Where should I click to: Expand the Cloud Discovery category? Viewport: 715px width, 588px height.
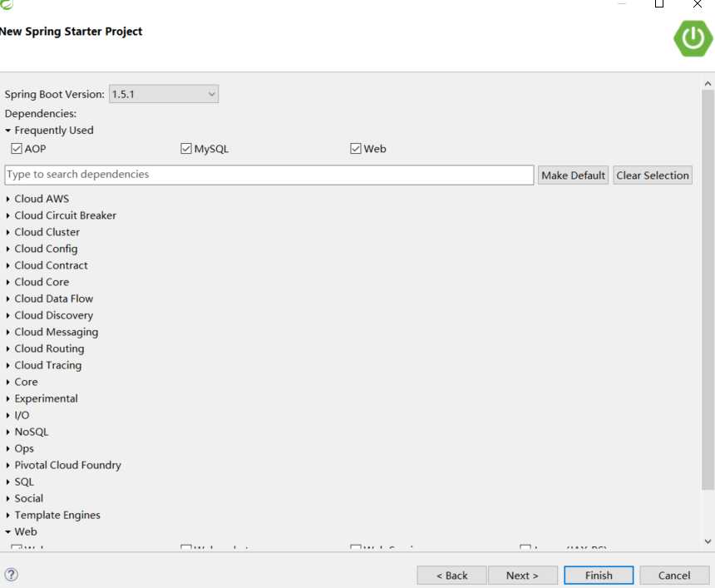click(7, 315)
